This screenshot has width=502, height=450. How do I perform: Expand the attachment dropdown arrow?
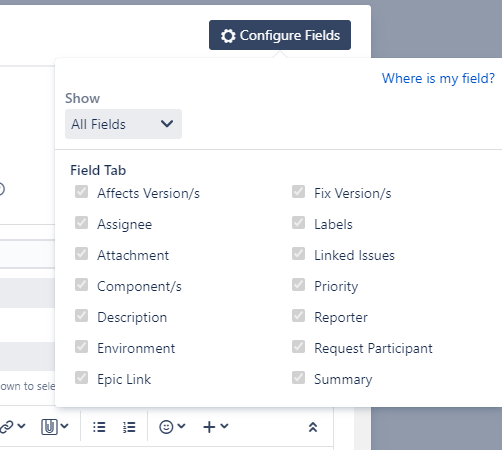coord(64,426)
